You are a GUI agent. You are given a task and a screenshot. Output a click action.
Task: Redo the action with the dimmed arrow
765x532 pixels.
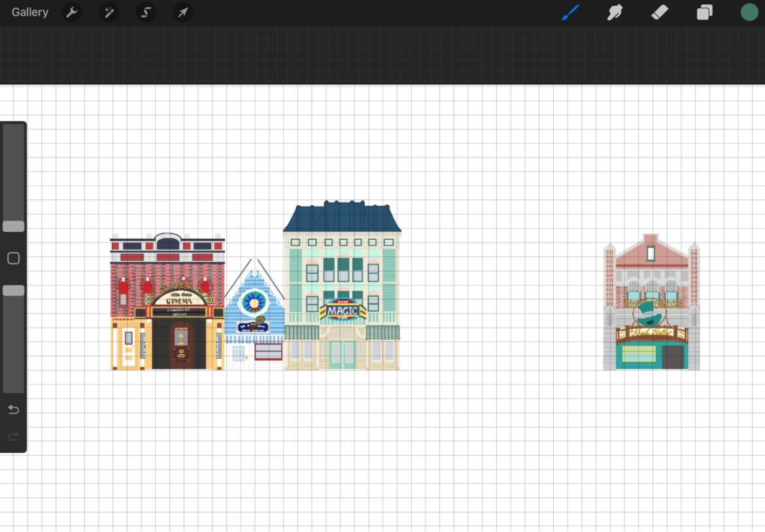[x=14, y=436]
